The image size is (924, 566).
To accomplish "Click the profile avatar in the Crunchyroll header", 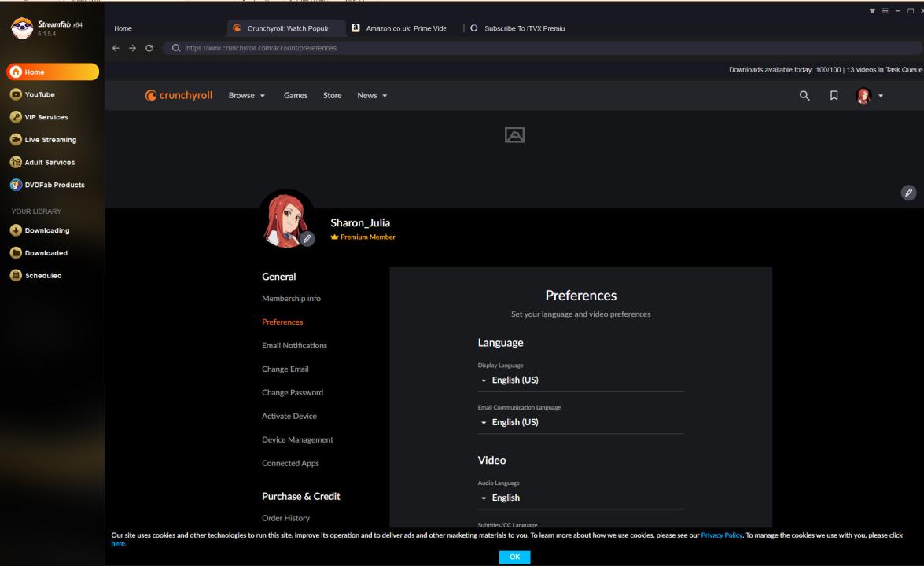I will [x=863, y=95].
